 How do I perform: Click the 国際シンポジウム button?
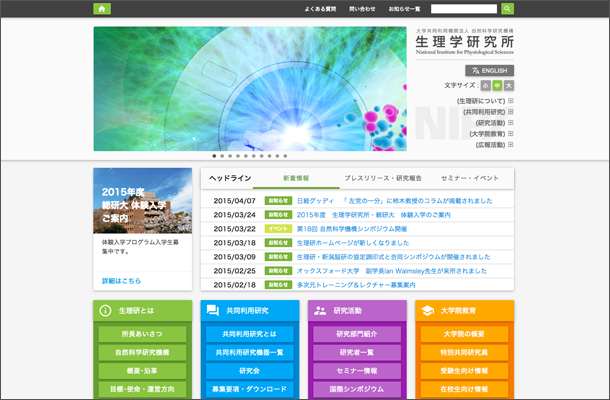pyautogui.click(x=357, y=389)
